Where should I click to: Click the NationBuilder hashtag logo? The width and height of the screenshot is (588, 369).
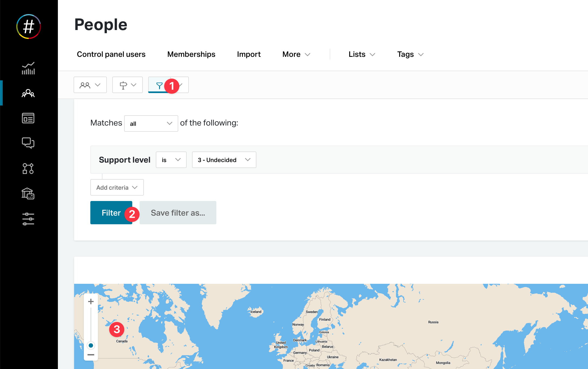(x=29, y=27)
